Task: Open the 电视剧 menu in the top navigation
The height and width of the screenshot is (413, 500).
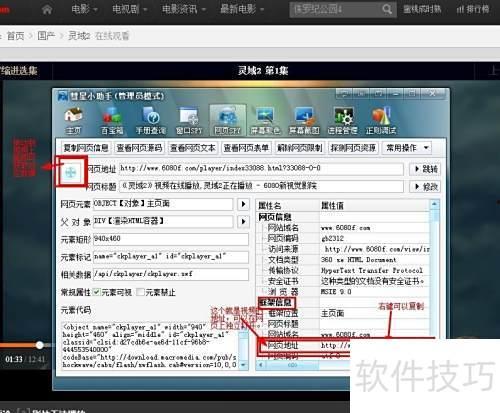Action: point(129,9)
